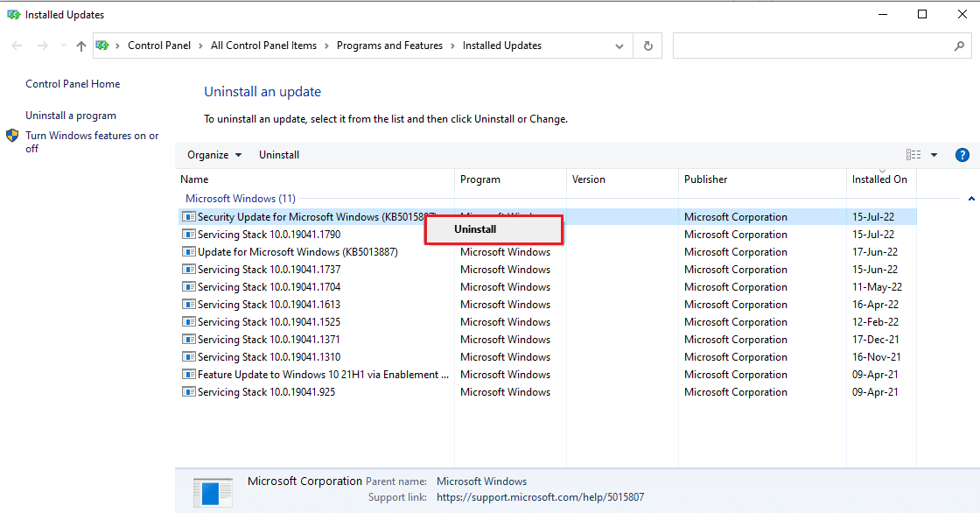The width and height of the screenshot is (980, 513).
Task: Select Update for Microsoft Windows (KB5013887)
Action: tap(298, 252)
